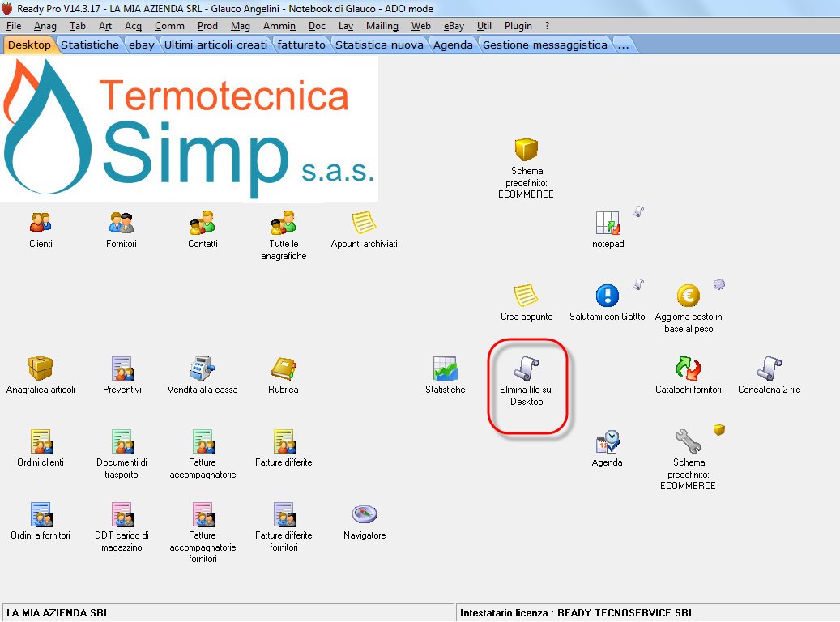Open the Rubrica address book
The height and width of the screenshot is (622, 840).
pos(284,369)
